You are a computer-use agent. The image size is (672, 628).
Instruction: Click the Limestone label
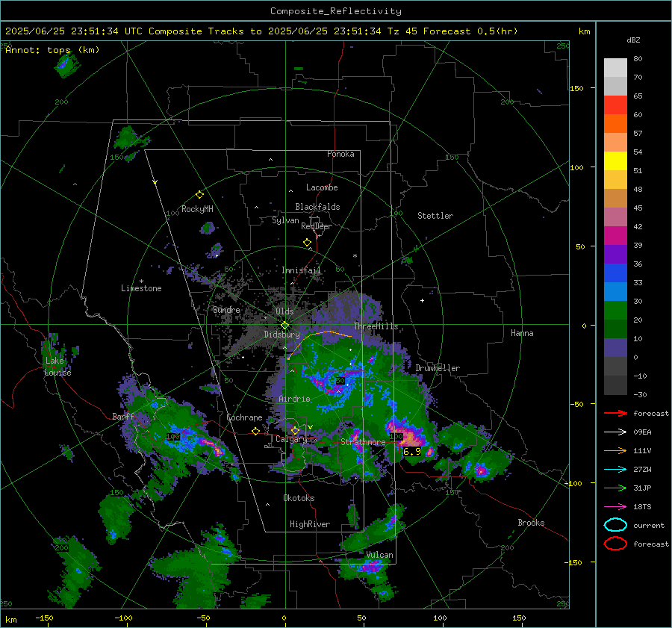[x=141, y=288]
